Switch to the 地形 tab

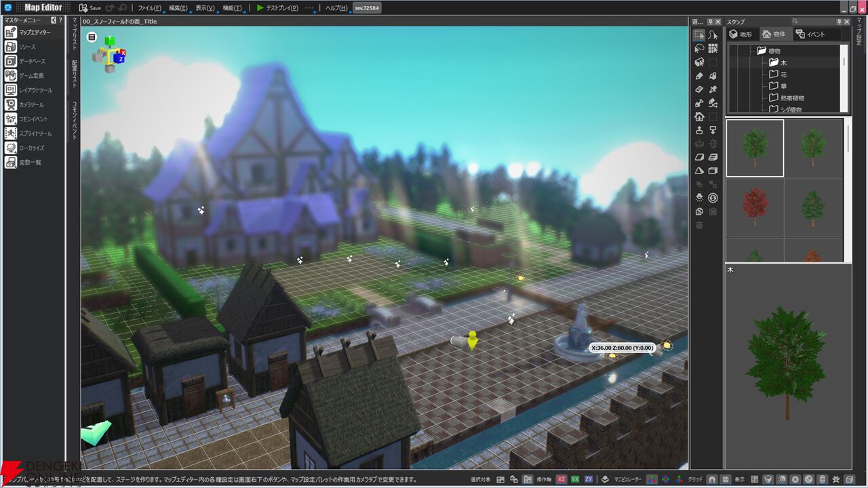coord(741,34)
